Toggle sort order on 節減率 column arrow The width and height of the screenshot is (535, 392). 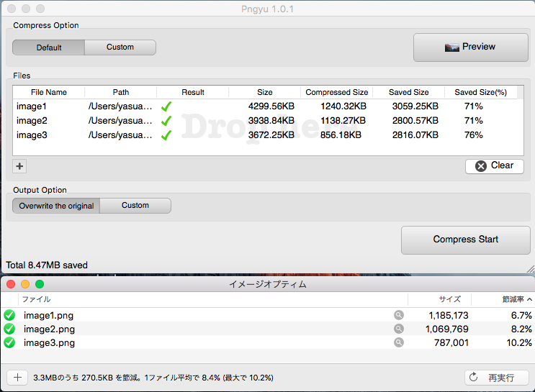click(529, 299)
